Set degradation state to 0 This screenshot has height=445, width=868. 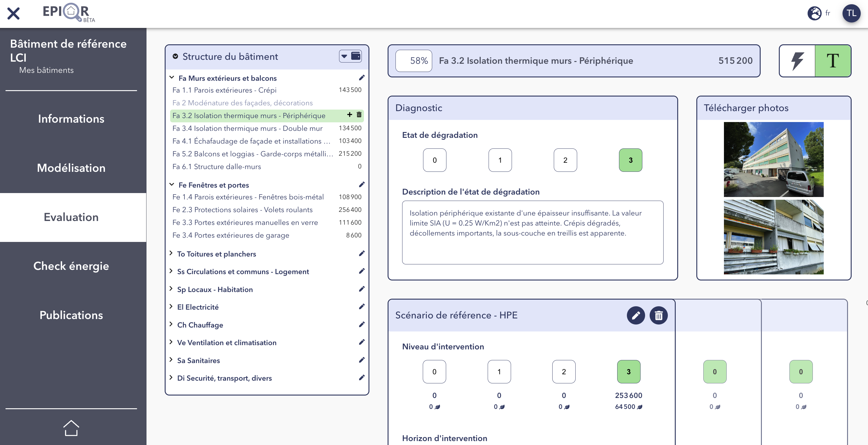(434, 160)
